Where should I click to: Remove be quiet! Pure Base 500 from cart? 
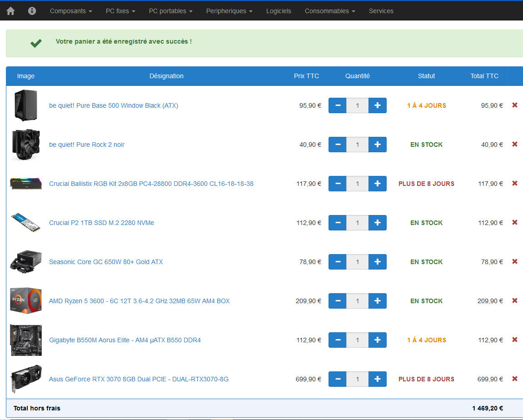coord(515,105)
